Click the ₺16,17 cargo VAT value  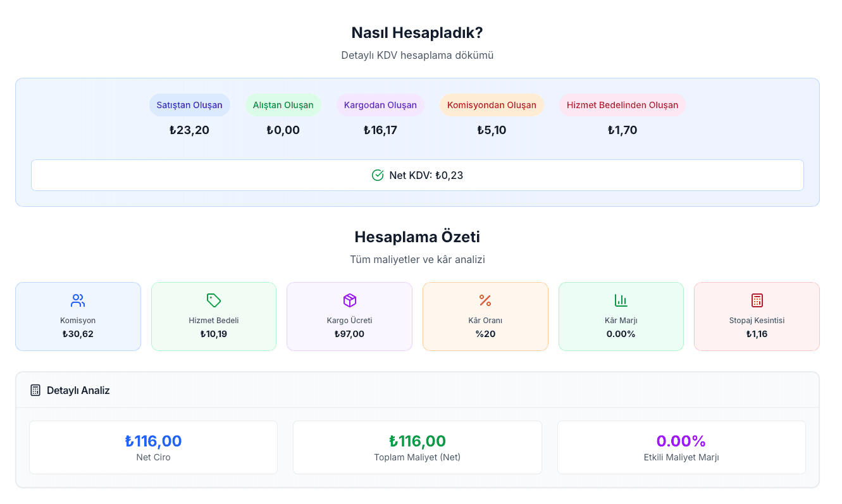point(380,130)
